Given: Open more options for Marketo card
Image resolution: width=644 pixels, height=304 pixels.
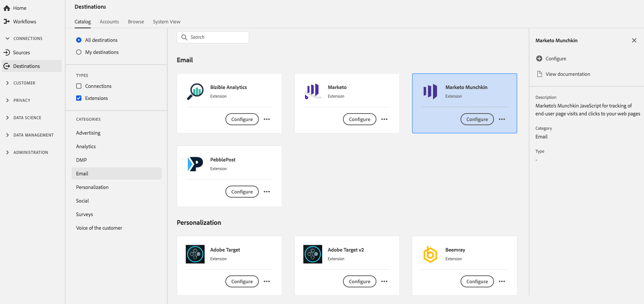Looking at the screenshot, I should pyautogui.click(x=384, y=119).
